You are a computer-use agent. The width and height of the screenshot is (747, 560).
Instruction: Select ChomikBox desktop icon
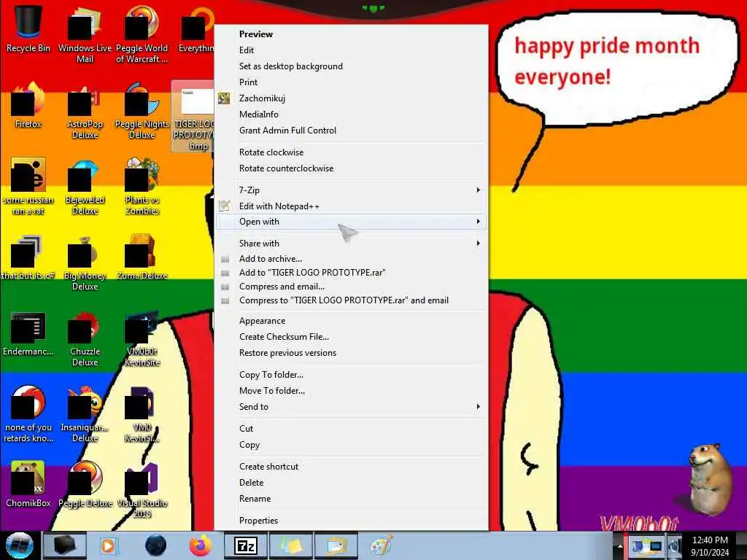click(28, 485)
